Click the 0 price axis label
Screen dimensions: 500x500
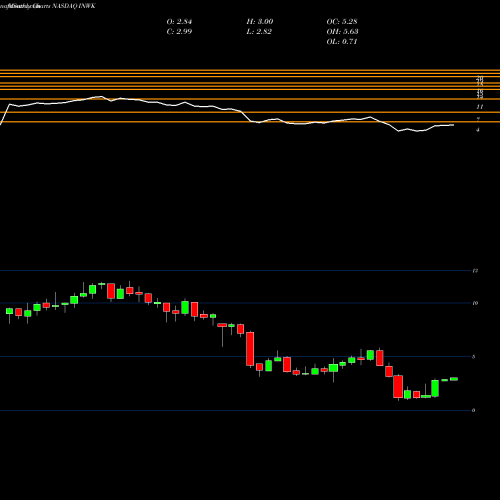(x=474, y=410)
